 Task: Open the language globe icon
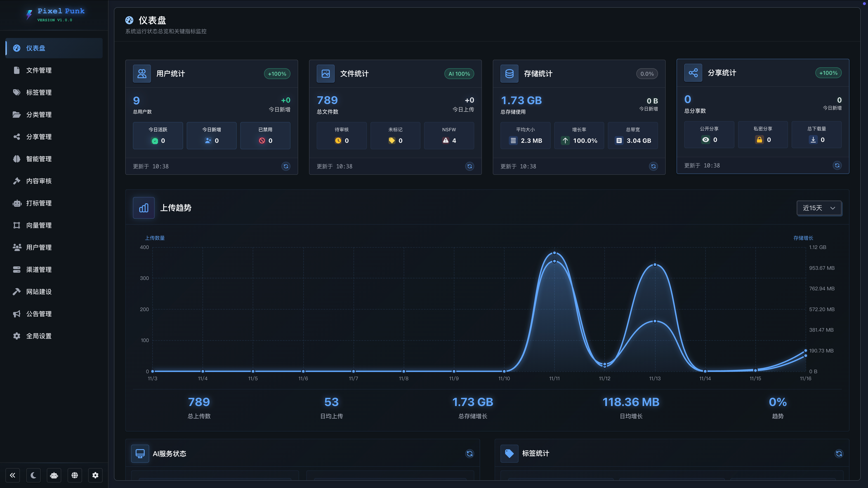(x=75, y=475)
